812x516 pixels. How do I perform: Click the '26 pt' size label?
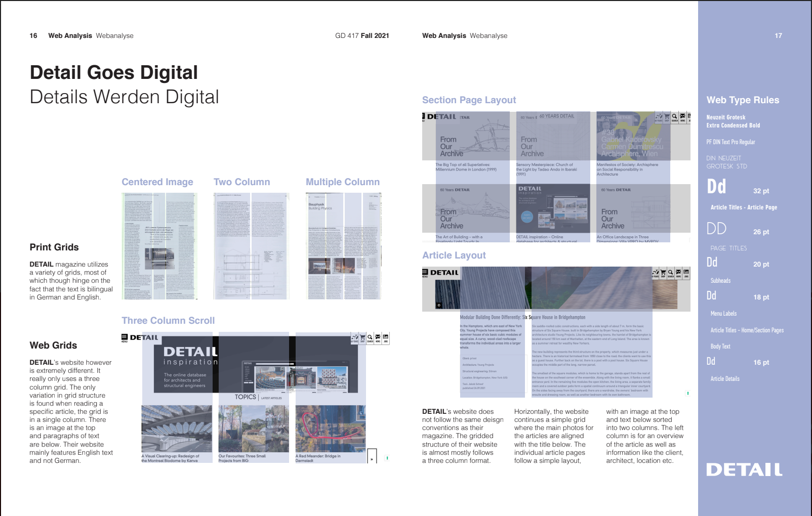click(761, 232)
